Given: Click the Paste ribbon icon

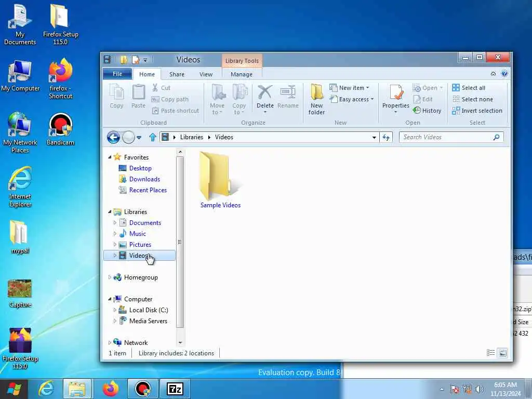Looking at the screenshot, I should point(138,96).
